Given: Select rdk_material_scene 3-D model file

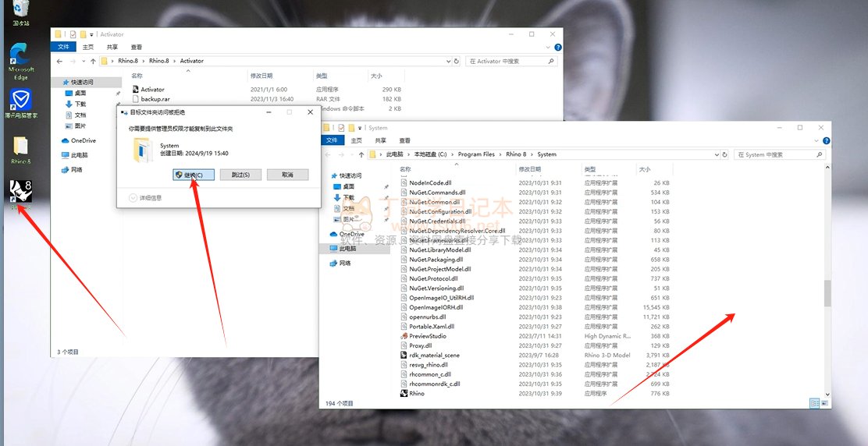Looking at the screenshot, I should click(434, 355).
